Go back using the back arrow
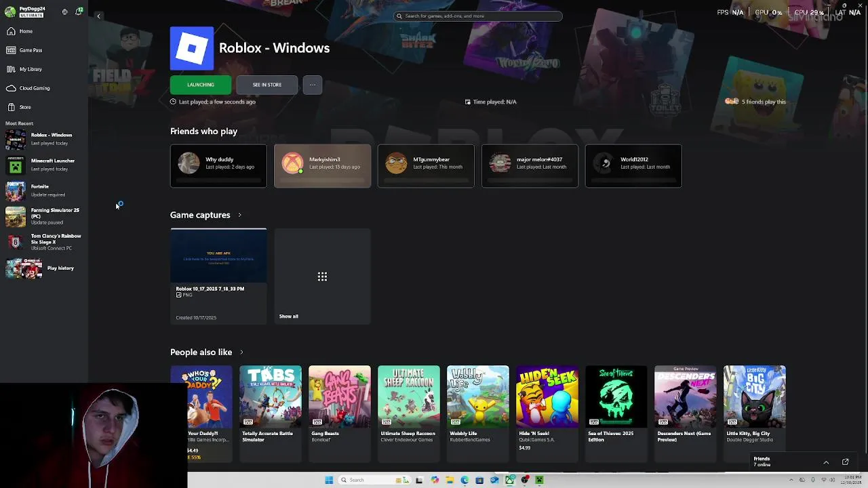Viewport: 868px width, 488px height. coord(98,16)
